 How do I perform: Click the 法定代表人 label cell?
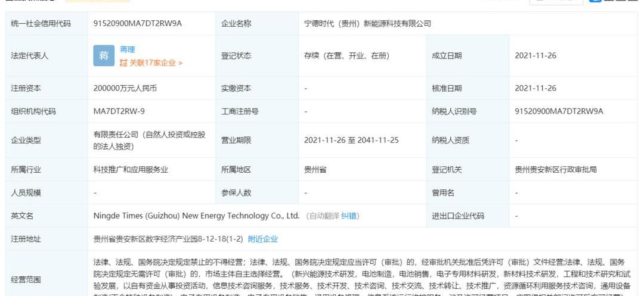tap(47, 56)
